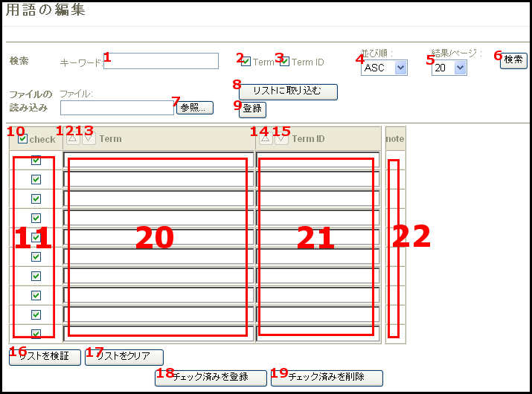Uncheck the fourth row checkbox
The width and height of the screenshot is (532, 394).
click(x=36, y=218)
